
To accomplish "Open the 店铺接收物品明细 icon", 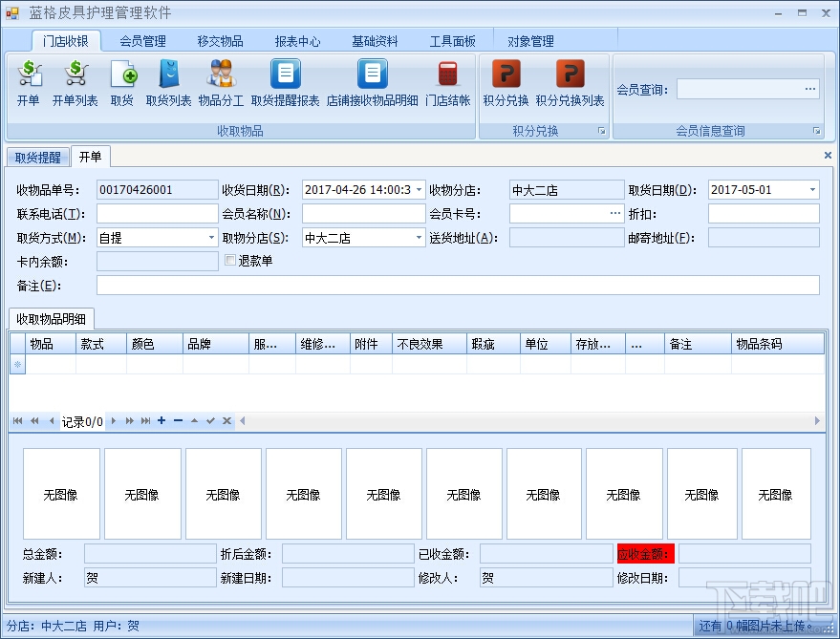I will point(373,82).
